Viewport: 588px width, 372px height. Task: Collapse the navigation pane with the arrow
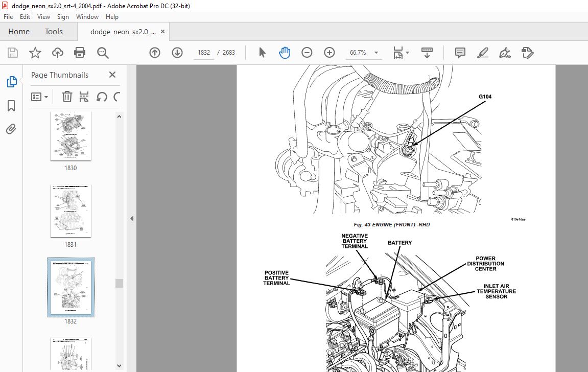point(132,218)
